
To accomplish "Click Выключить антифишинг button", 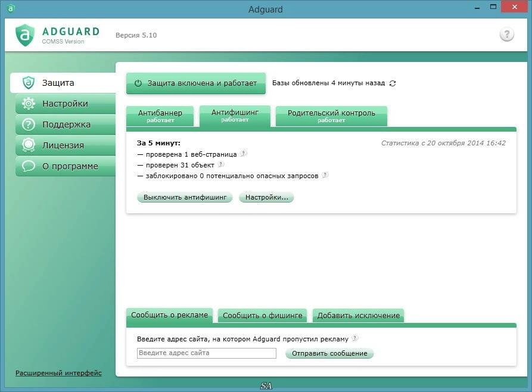I will 185,197.
